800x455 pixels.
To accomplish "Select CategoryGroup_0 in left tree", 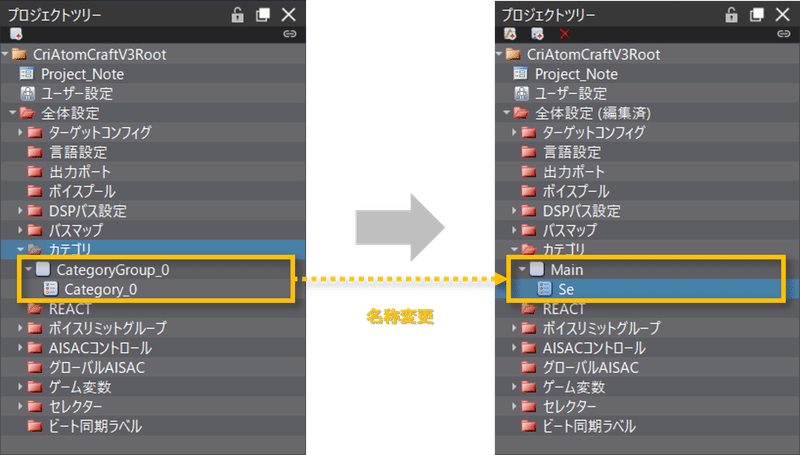I will pos(113,270).
